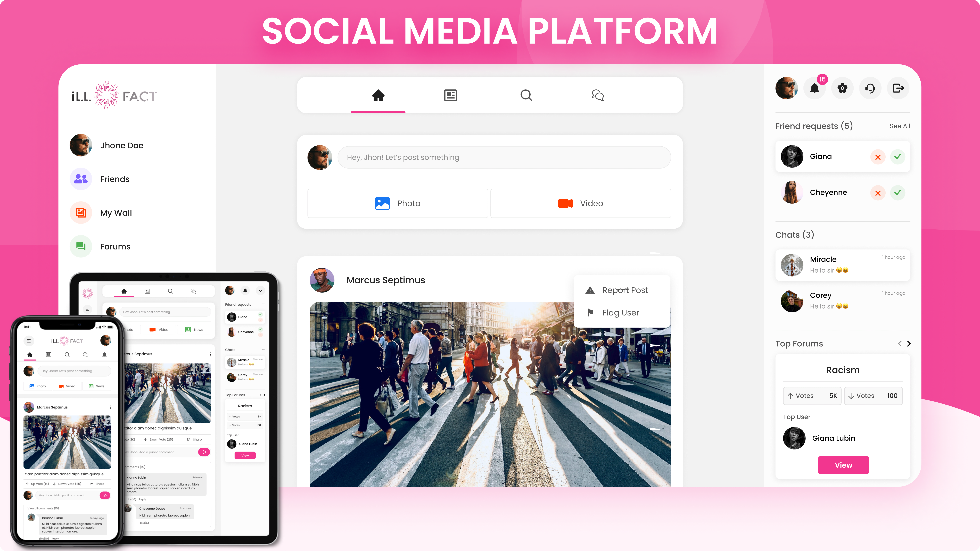Screen dimensions: 980x551
Task: Click the Home tab icon
Action: click(x=378, y=95)
